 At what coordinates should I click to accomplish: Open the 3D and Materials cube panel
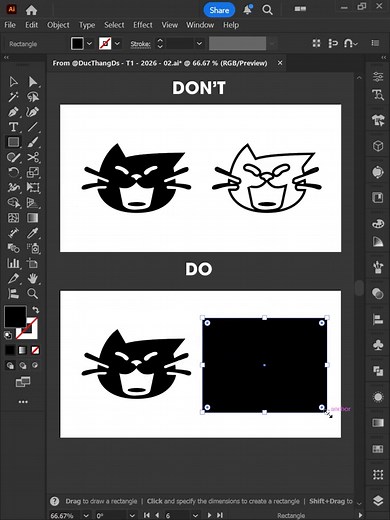(x=378, y=146)
